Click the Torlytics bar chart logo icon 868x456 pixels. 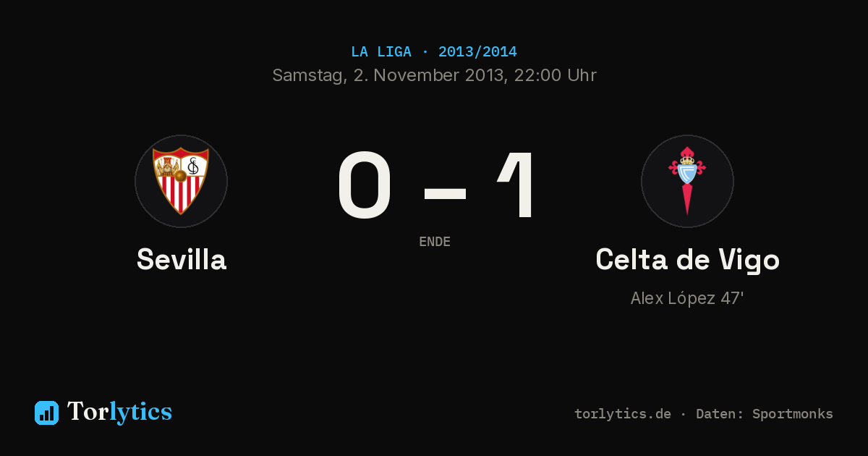pos(46,413)
